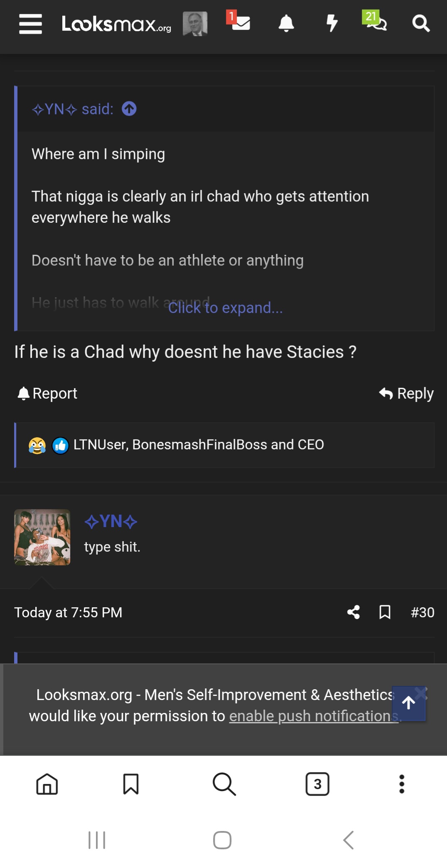The image size is (447, 868).
Task: Expand the quoted post by YN
Action: click(225, 308)
